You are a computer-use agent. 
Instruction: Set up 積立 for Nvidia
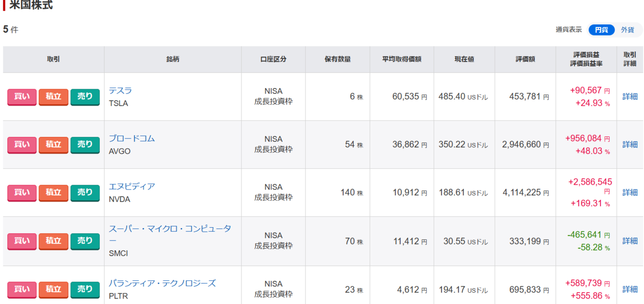pos(53,192)
